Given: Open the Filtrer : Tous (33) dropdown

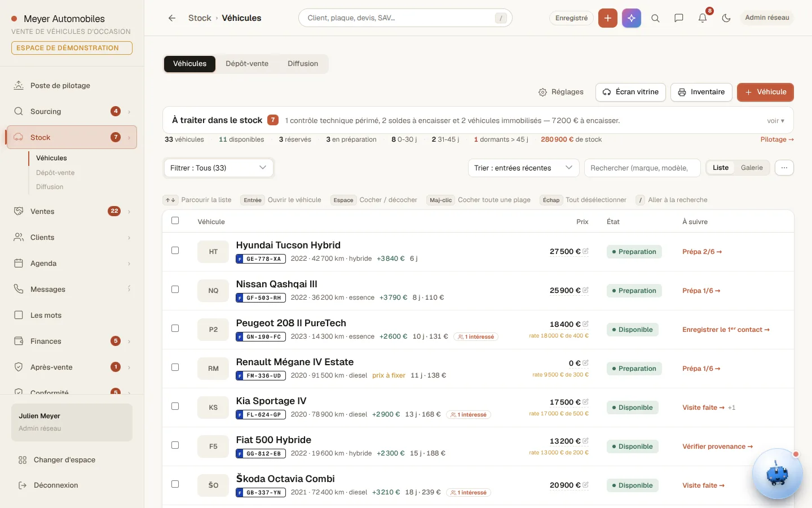Looking at the screenshot, I should pyautogui.click(x=219, y=168).
